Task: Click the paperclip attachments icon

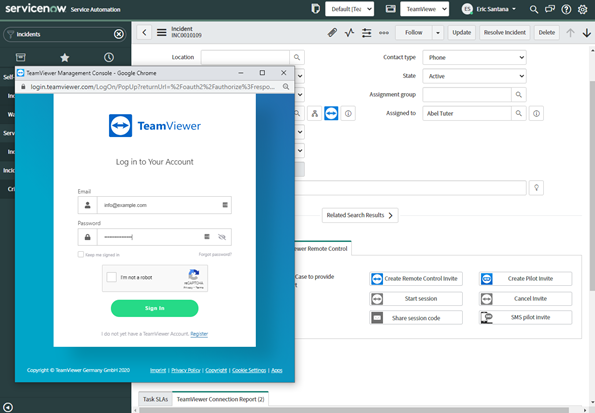Action: click(332, 33)
